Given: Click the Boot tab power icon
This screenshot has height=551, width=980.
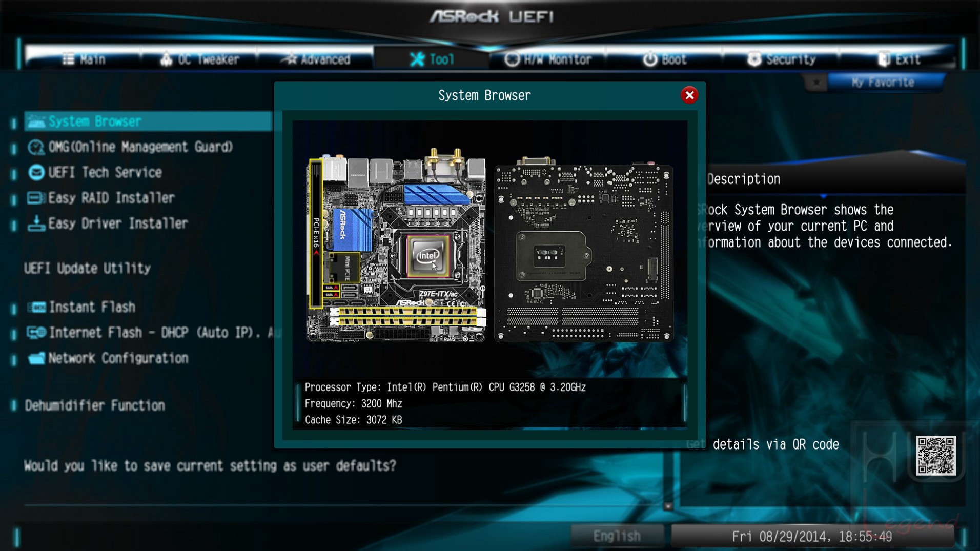Looking at the screenshot, I should click(x=650, y=59).
